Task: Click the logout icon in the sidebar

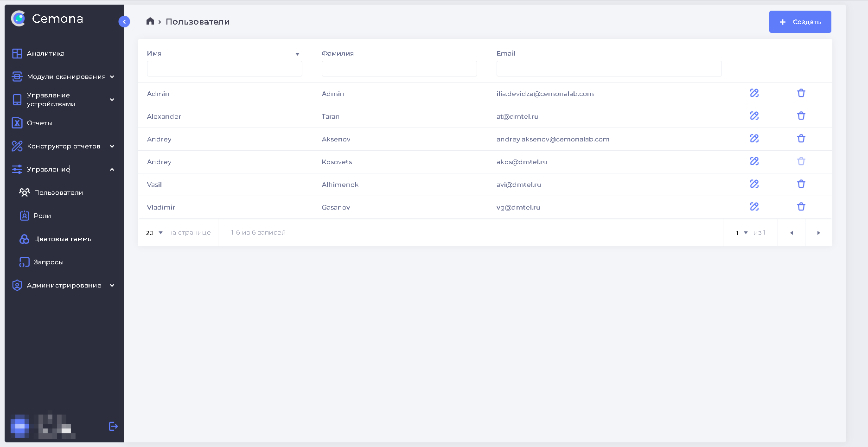Action: coord(113,426)
